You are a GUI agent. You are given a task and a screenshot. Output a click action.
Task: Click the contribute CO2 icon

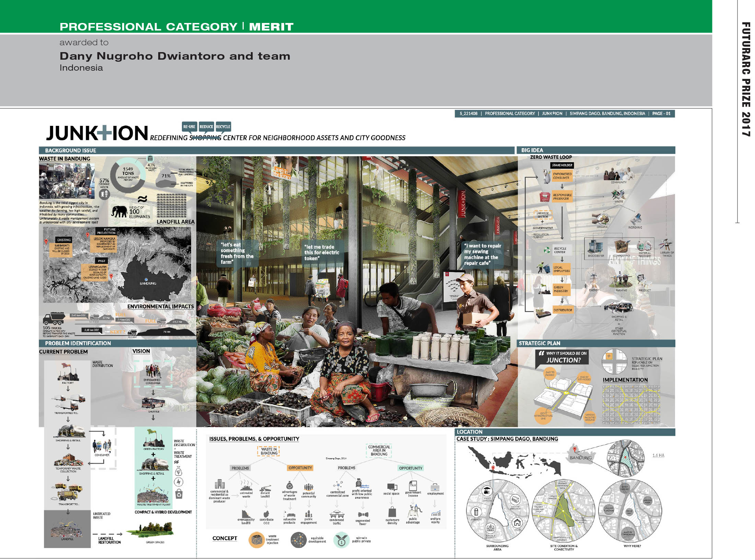click(x=266, y=514)
